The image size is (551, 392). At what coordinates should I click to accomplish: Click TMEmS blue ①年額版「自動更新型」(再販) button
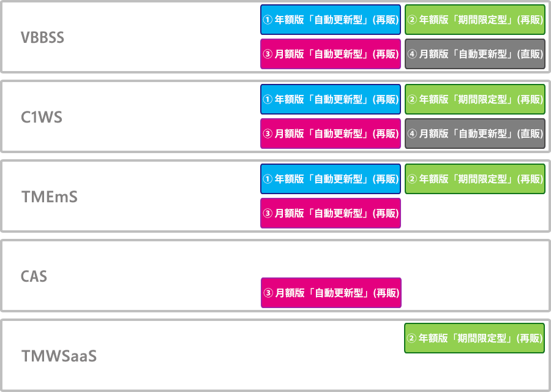click(x=331, y=179)
